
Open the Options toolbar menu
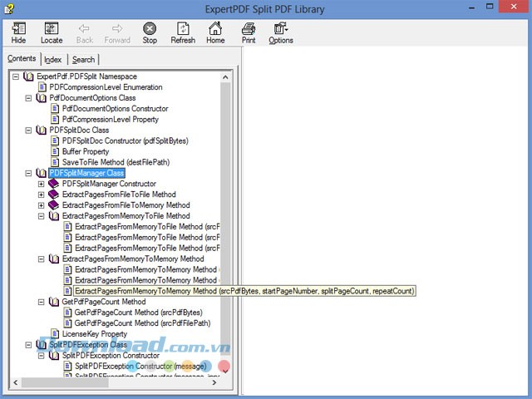click(281, 33)
